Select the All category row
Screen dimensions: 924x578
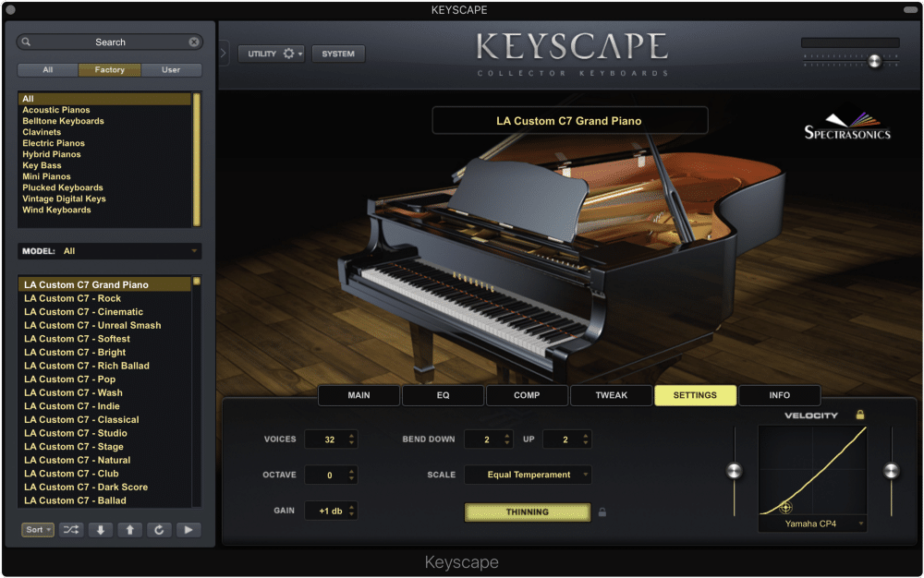click(105, 99)
